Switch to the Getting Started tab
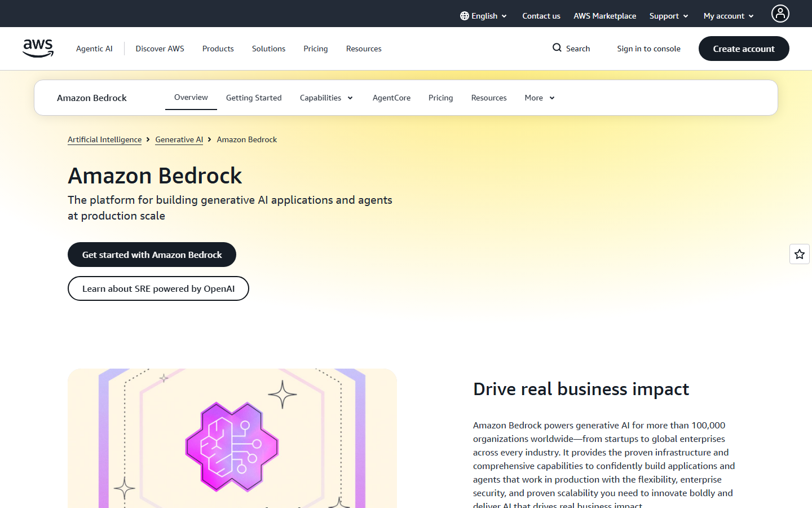Viewport: 812px width, 508px height. [x=254, y=98]
